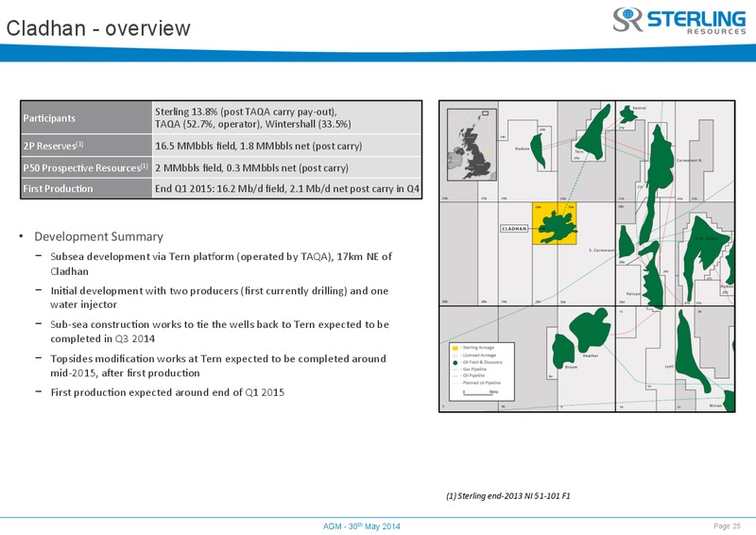Click the '(1) Sterling end-2013 NI 51-101 F1' footnote

(508, 496)
